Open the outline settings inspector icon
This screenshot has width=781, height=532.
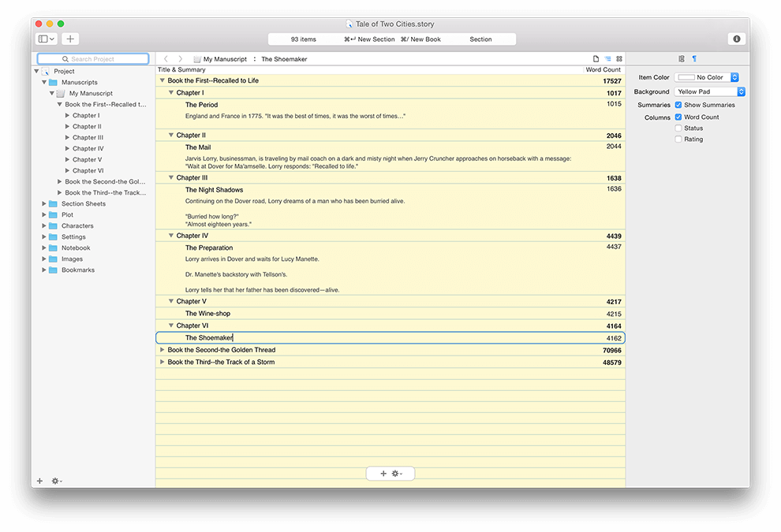[682, 59]
